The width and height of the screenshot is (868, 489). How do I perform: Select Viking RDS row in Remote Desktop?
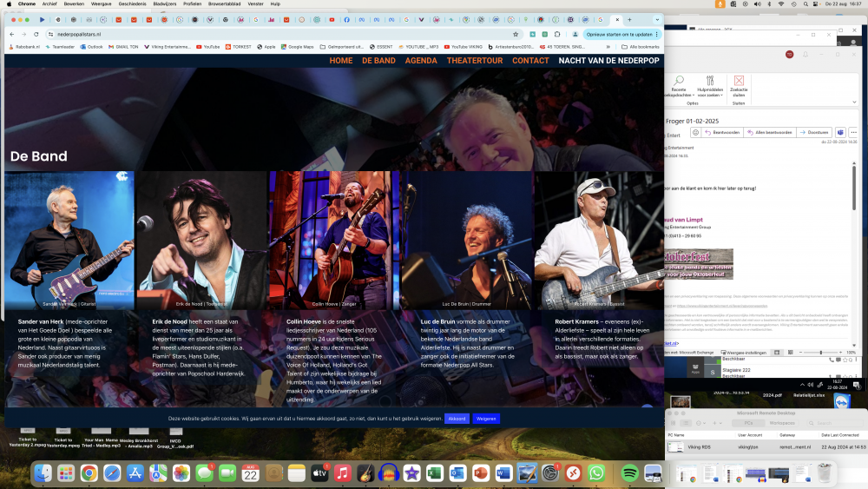(x=766, y=447)
